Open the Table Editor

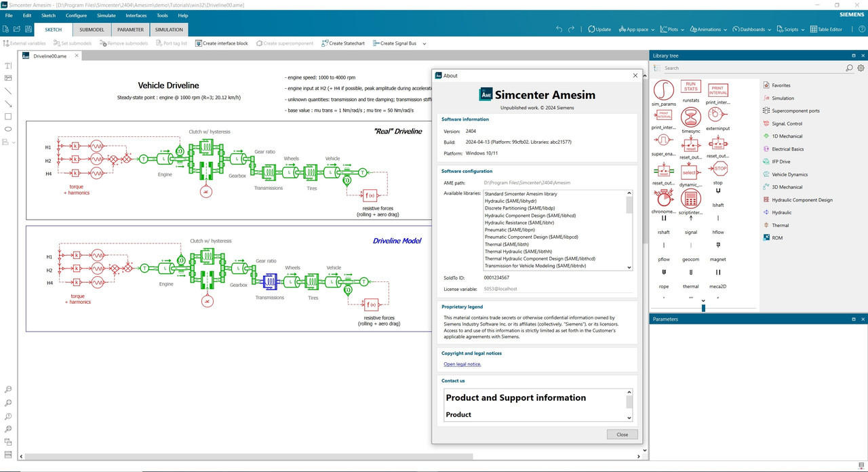(x=825, y=29)
